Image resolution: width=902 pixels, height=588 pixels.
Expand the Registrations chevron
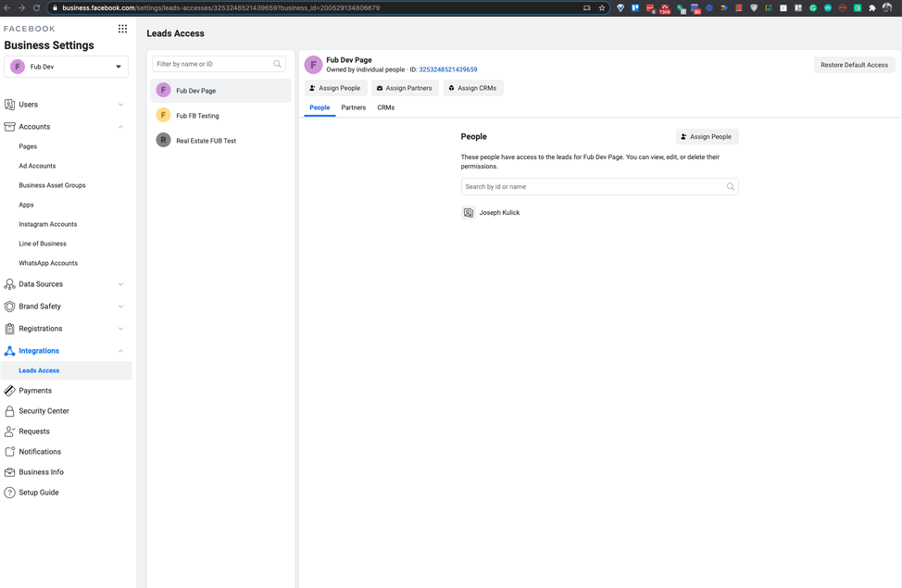tap(120, 329)
